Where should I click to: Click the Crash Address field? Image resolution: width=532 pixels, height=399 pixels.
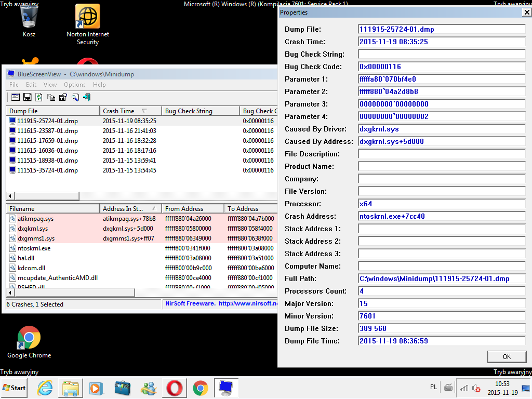442,216
